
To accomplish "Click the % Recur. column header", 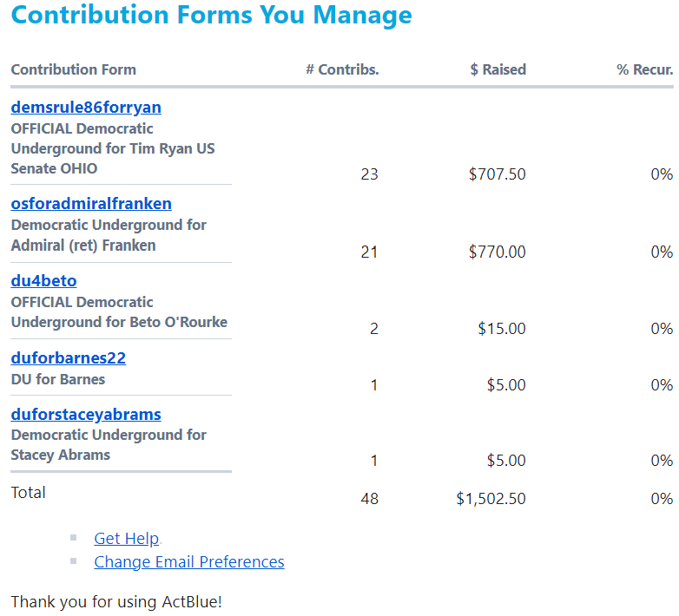I will tap(644, 69).
